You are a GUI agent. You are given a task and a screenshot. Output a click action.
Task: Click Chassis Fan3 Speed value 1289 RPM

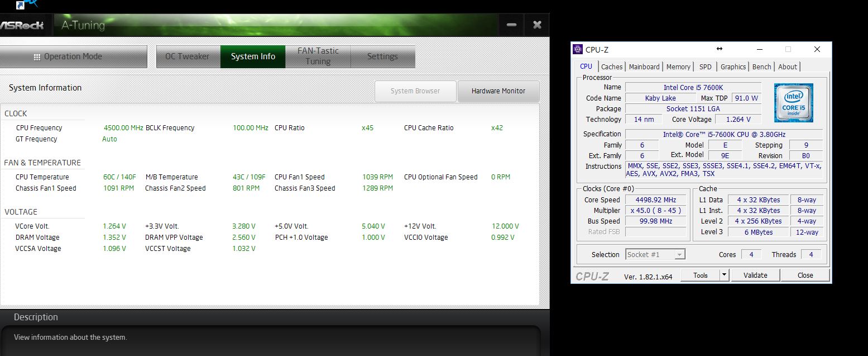coord(378,188)
